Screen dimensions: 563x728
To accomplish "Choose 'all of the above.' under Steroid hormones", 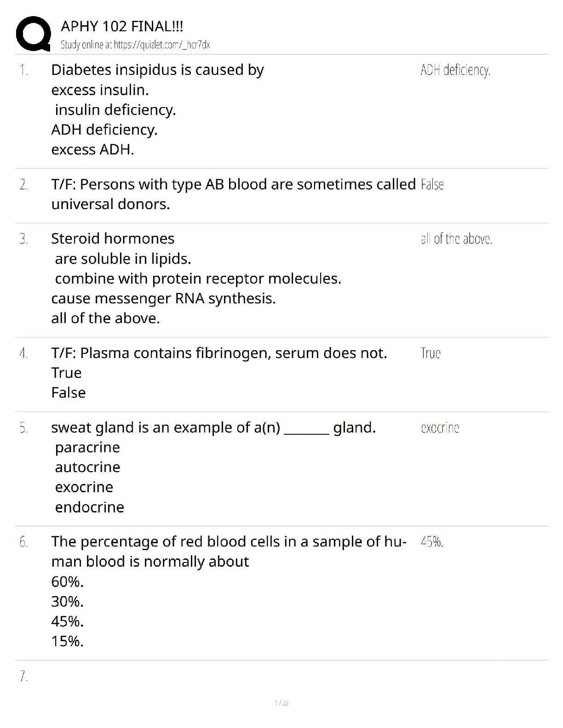I will point(105,318).
